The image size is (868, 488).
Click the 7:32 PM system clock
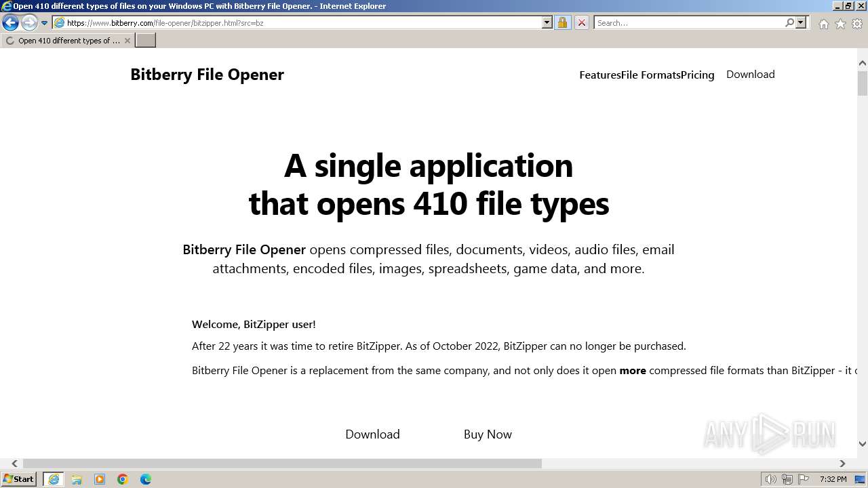tap(833, 479)
